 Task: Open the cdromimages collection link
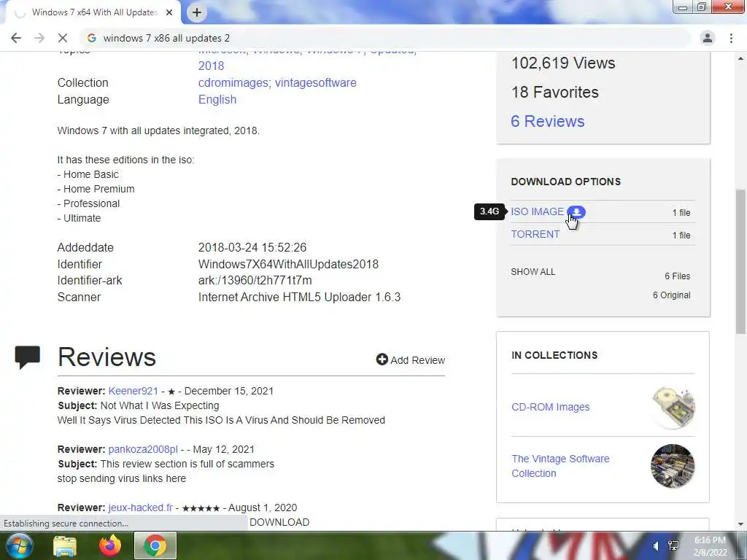[234, 83]
